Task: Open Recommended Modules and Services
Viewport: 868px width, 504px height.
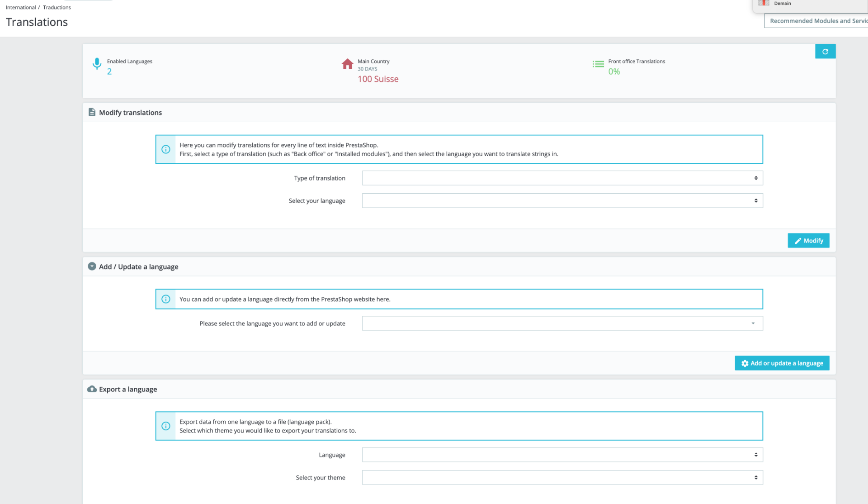Action: 816,21
